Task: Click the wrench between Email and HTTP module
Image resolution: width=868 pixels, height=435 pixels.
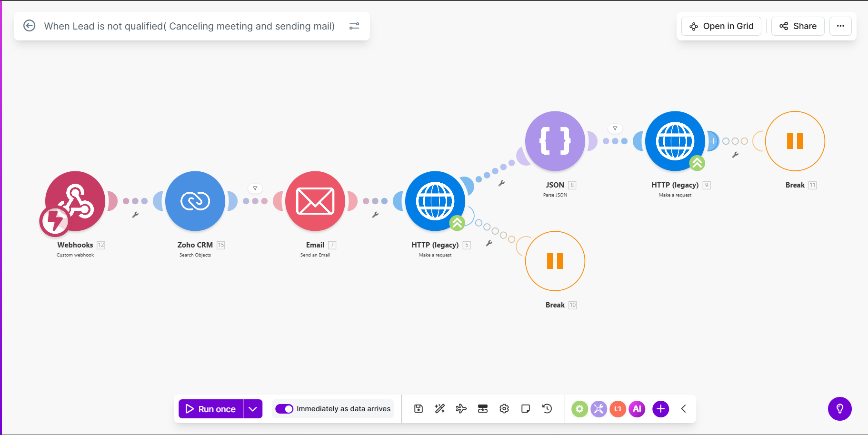Action: [x=375, y=215]
